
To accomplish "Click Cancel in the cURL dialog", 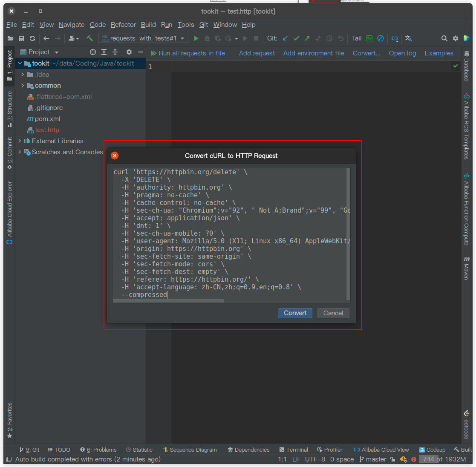I will (333, 313).
